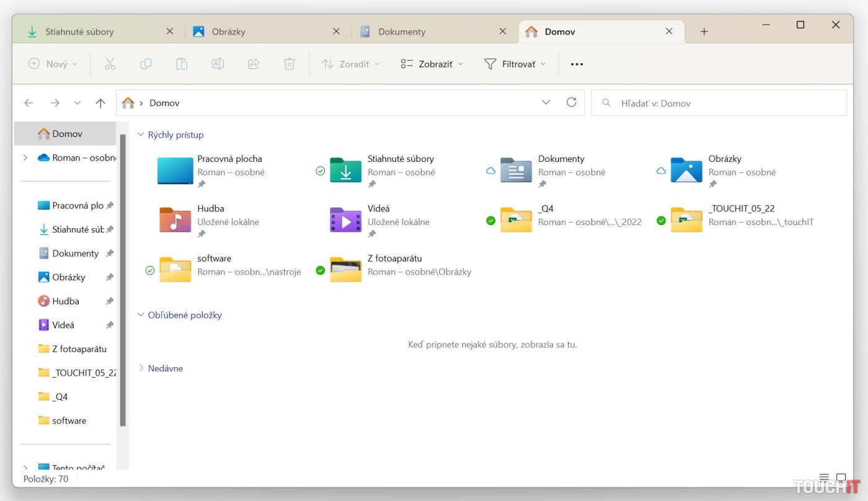Add a new tab with plus button
The image size is (868, 501).
pyautogui.click(x=704, y=32)
